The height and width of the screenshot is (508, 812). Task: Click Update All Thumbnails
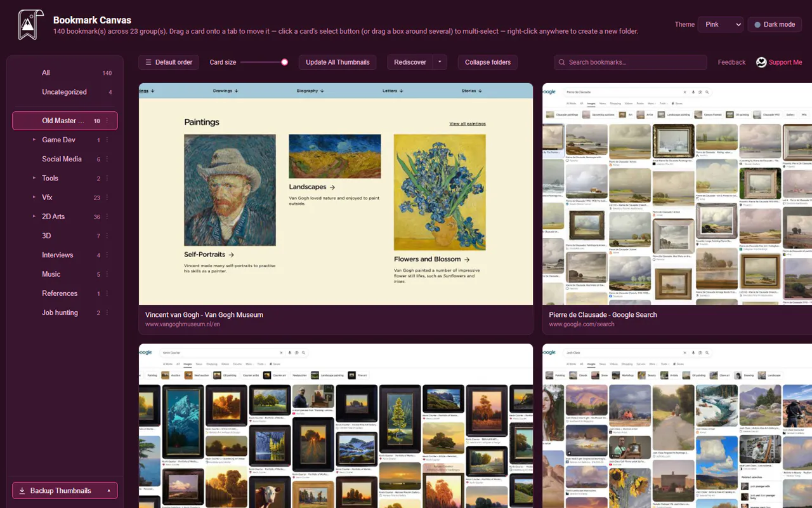[x=337, y=62]
